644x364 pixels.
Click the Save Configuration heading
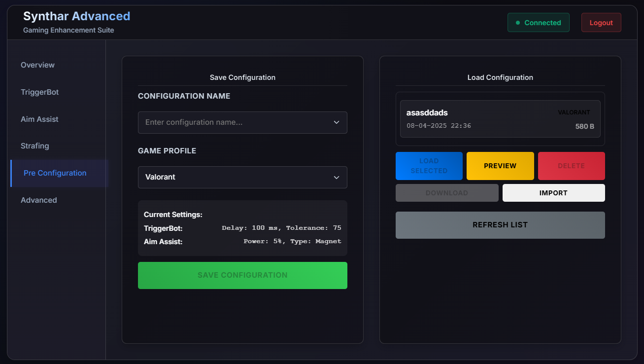[x=242, y=77]
